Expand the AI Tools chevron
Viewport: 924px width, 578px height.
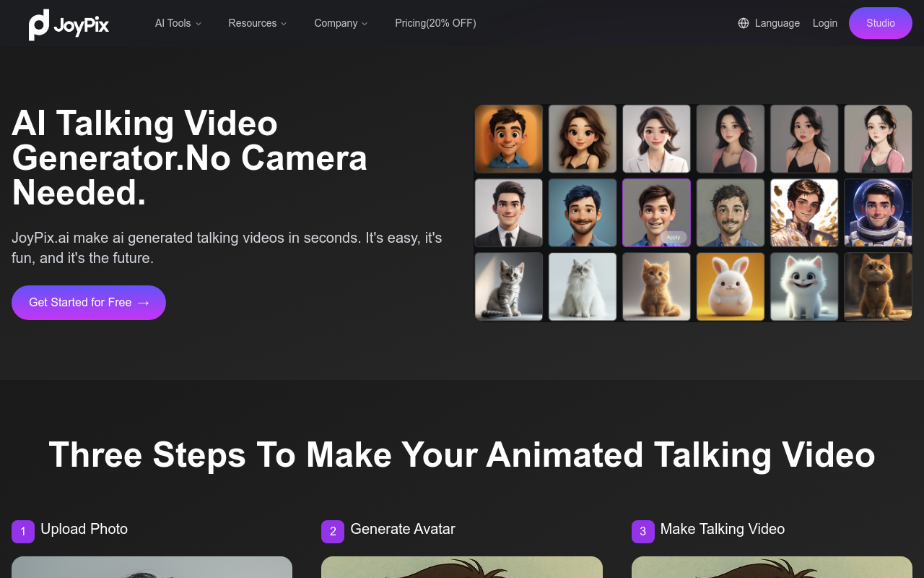[199, 24]
